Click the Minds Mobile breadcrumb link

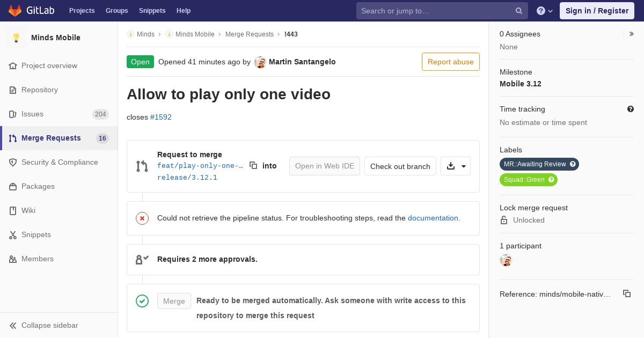point(195,34)
